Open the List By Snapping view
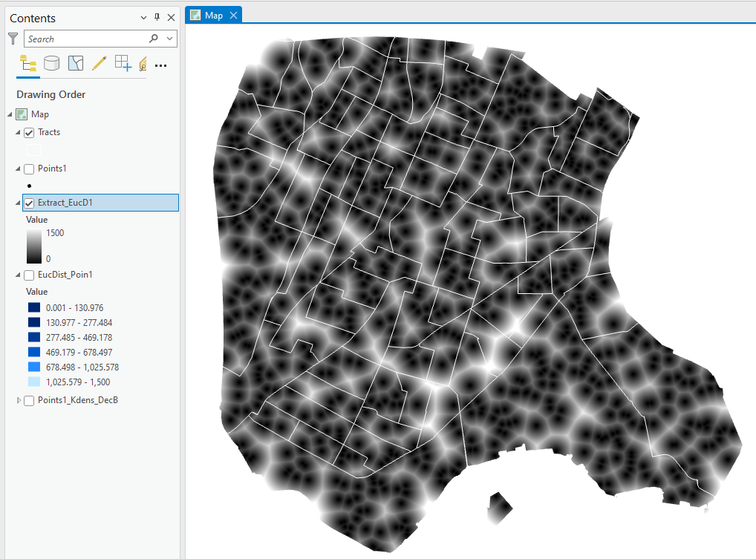Image resolution: width=756 pixels, height=559 pixels. pyautogui.click(x=122, y=63)
